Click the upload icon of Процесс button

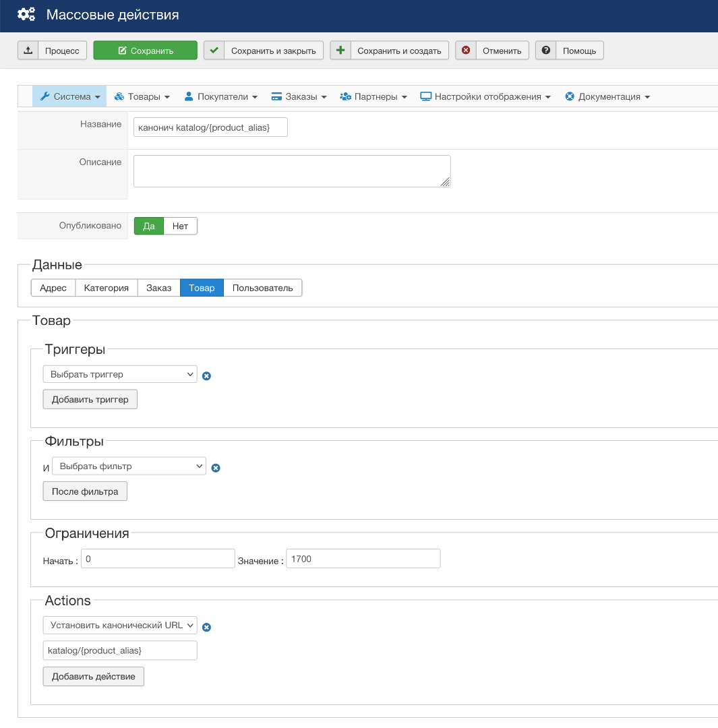[x=28, y=50]
